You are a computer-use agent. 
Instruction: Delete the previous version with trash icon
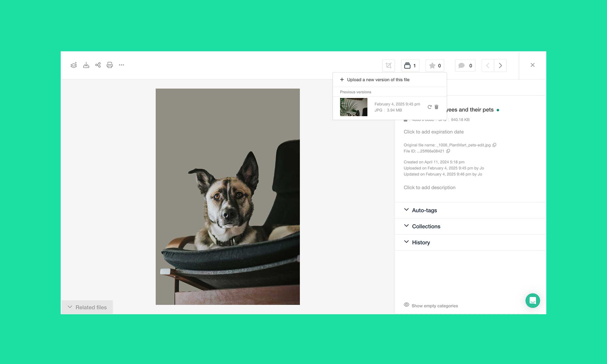436,107
